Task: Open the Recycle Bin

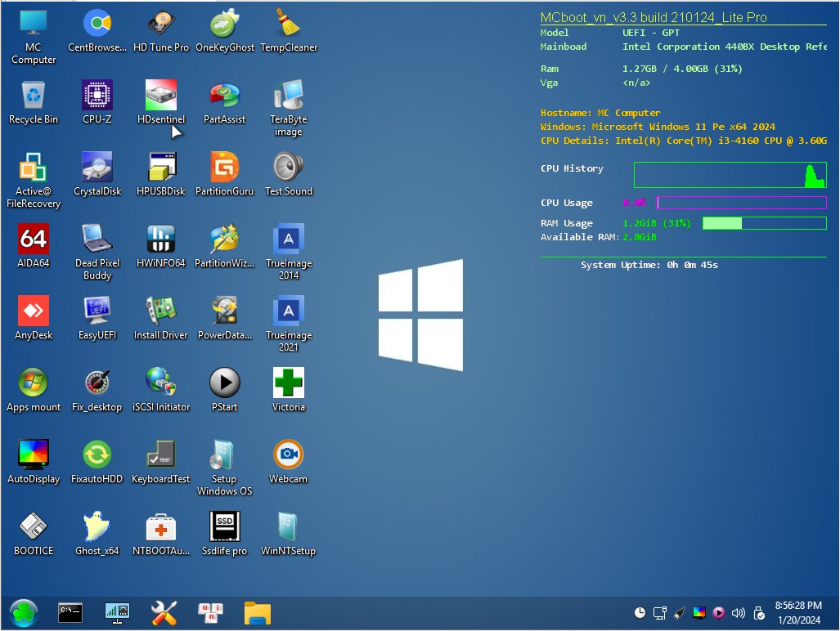Action: (34, 96)
